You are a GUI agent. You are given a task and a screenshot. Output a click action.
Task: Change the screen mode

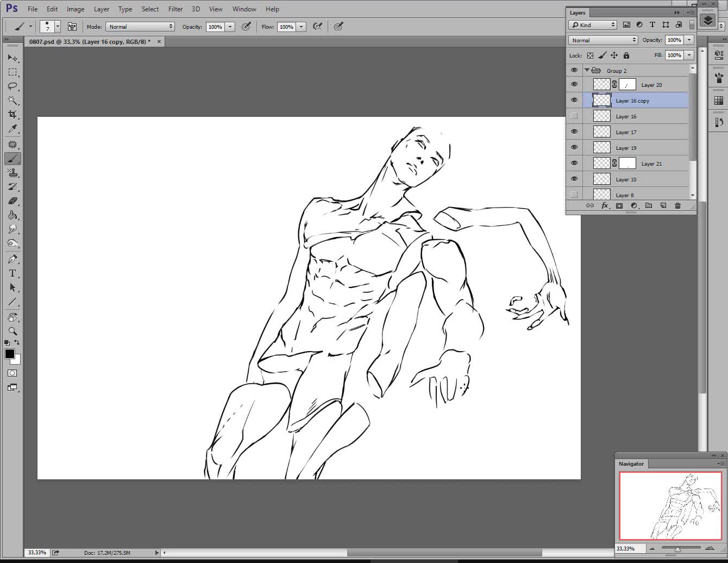12,387
